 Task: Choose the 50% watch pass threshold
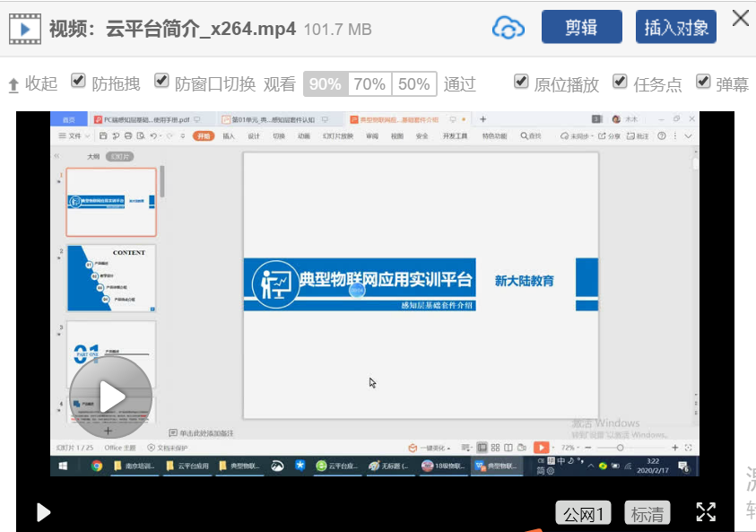[x=413, y=84]
